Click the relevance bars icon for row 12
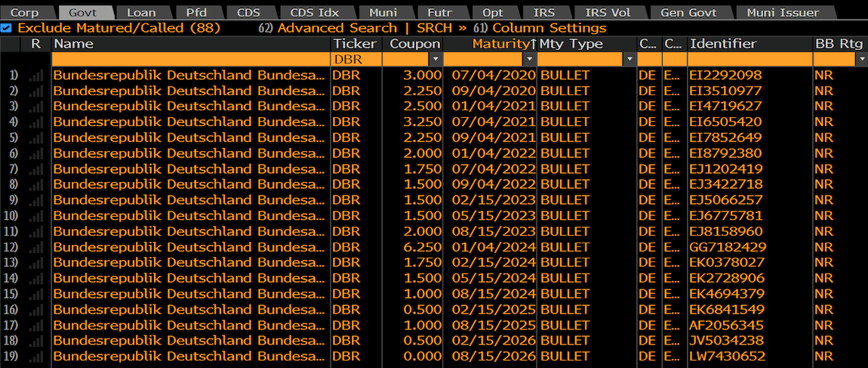This screenshot has height=368, width=868. [36, 247]
